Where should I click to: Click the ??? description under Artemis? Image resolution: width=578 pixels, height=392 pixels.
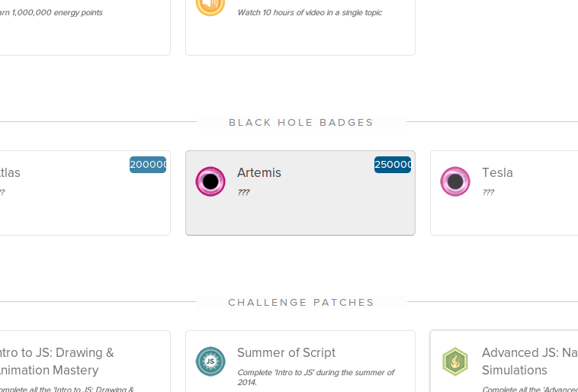pos(243,192)
